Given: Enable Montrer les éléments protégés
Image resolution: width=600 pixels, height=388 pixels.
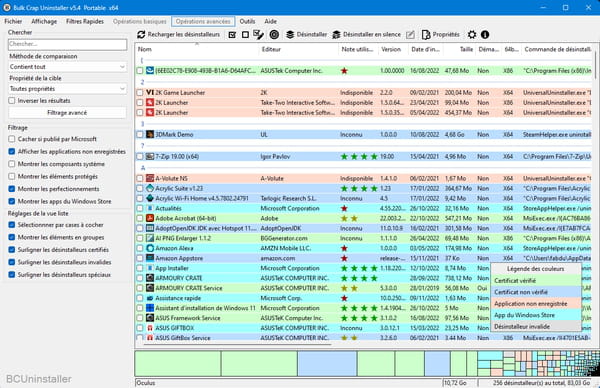Looking at the screenshot, I should click(12, 176).
